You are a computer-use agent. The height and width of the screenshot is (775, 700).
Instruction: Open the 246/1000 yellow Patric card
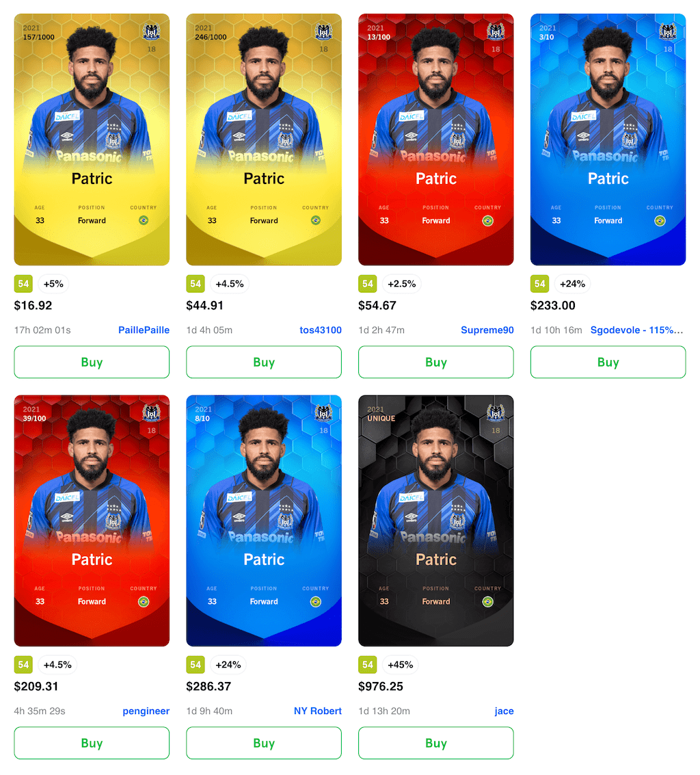tap(264, 140)
